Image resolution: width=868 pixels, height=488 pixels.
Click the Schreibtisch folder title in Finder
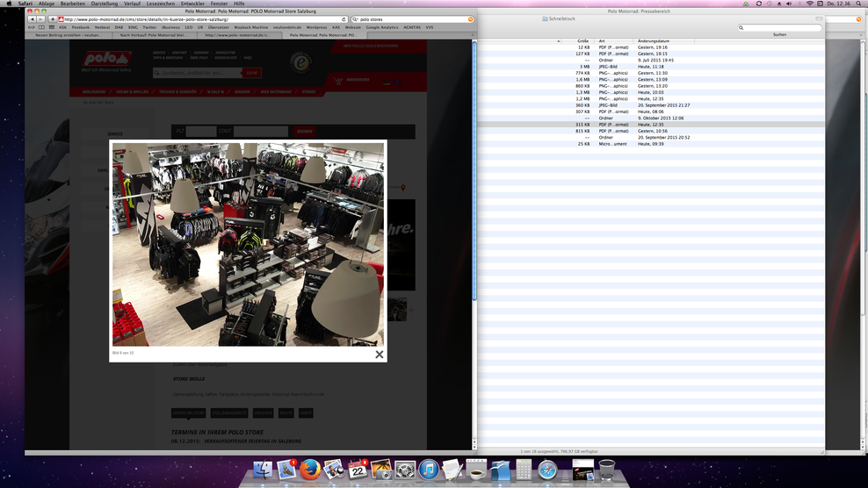(559, 18)
